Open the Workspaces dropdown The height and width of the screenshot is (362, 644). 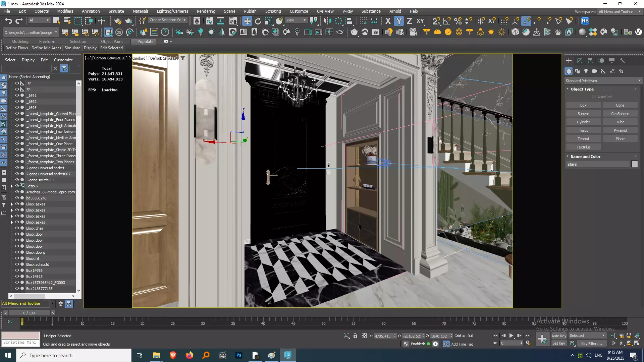click(620, 12)
